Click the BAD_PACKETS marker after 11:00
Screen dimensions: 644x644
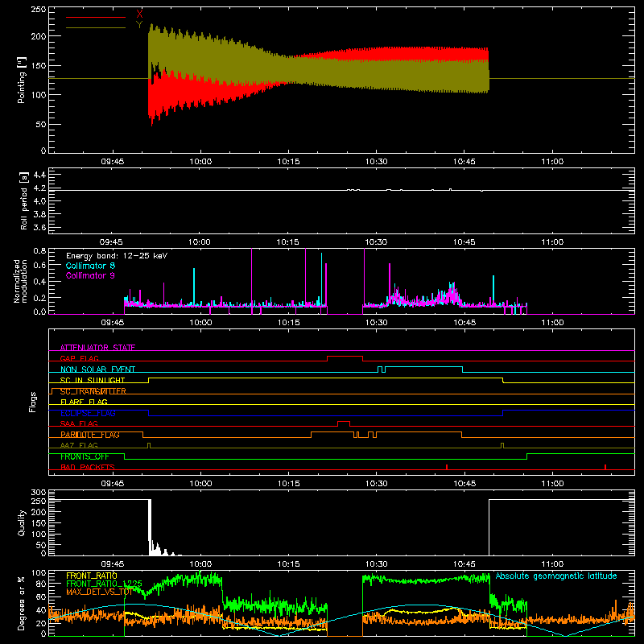(605, 467)
